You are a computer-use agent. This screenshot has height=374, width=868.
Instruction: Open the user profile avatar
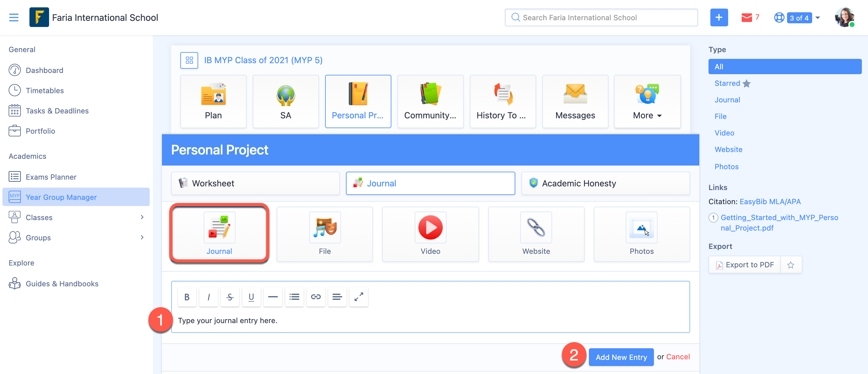[844, 17]
